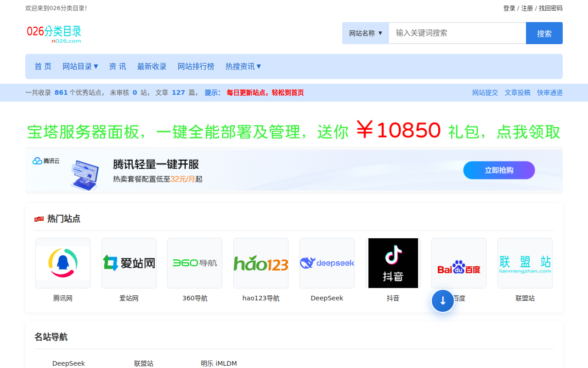The height and width of the screenshot is (368, 588).
Task: Expand the 网站目录 navigation dropdown
Action: pos(80,66)
